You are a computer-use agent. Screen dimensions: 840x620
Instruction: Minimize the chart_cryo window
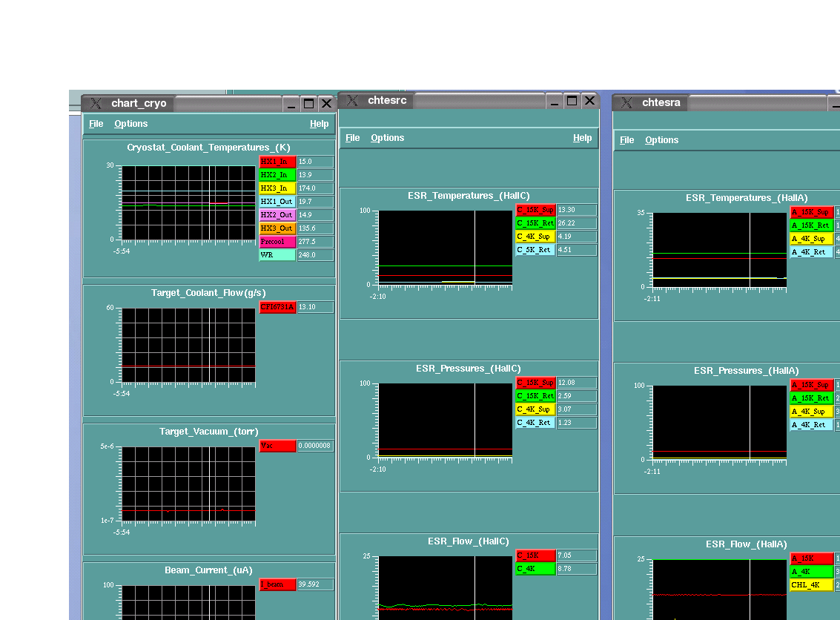point(291,103)
